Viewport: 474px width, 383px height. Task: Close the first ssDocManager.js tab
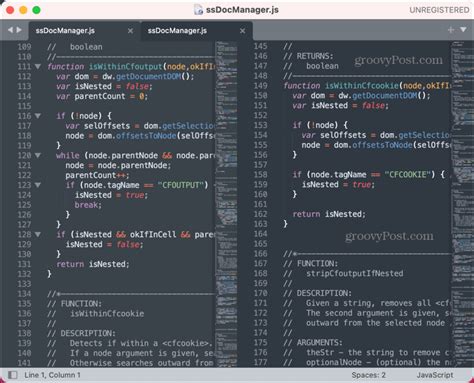(x=130, y=31)
